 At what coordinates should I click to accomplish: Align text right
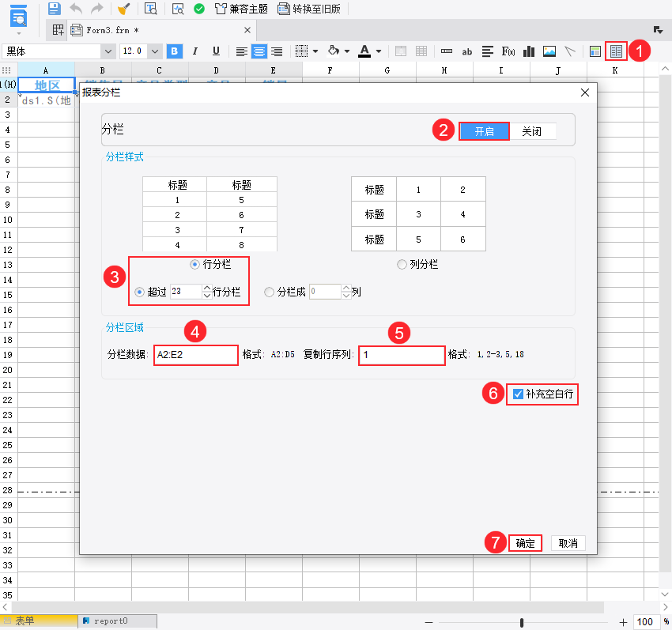[x=277, y=51]
